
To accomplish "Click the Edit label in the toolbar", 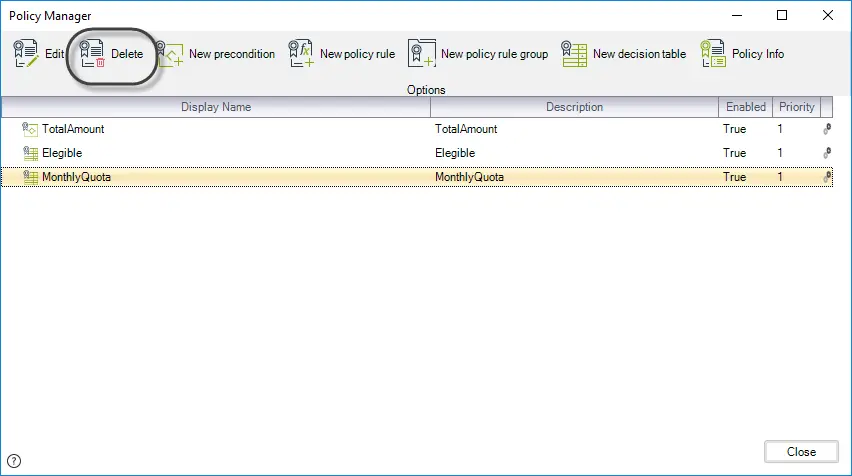I will (54, 54).
